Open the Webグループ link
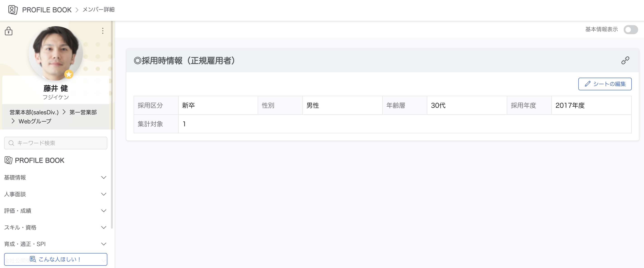Screen dimensions: 644x268 [35, 121]
